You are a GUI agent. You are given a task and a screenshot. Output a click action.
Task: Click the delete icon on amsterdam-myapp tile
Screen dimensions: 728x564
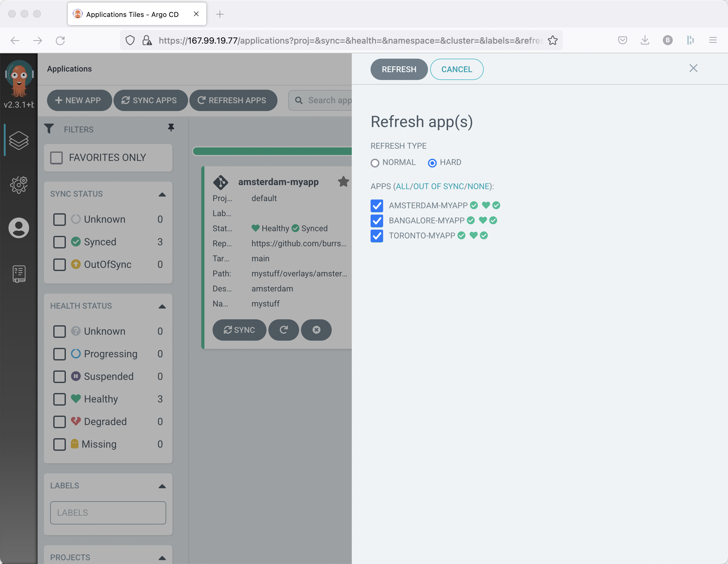click(316, 330)
